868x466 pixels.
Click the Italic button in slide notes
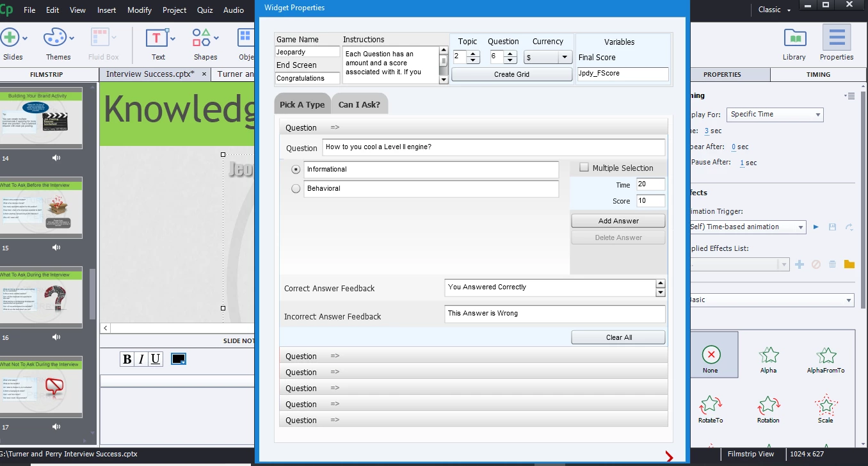click(x=141, y=359)
